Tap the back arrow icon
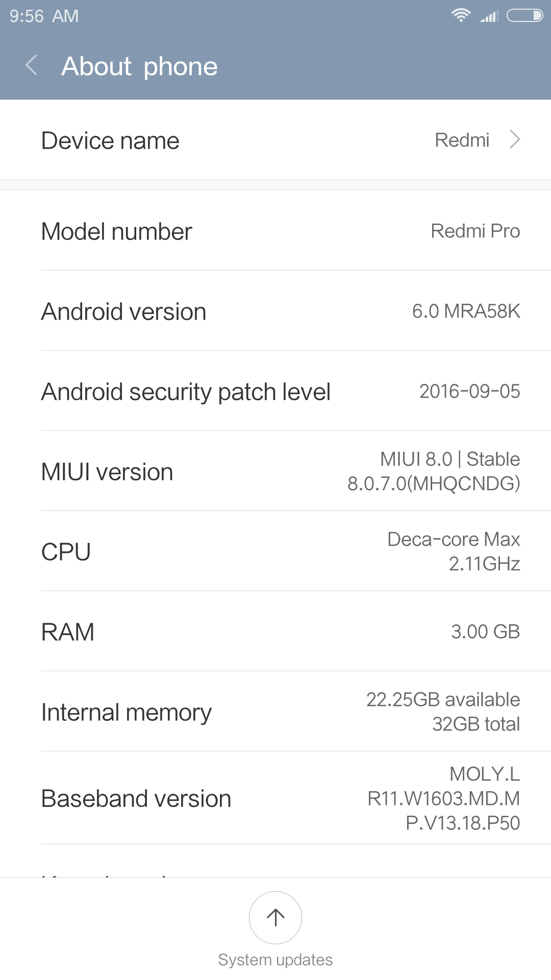Image resolution: width=551 pixels, height=980 pixels. click(x=32, y=66)
